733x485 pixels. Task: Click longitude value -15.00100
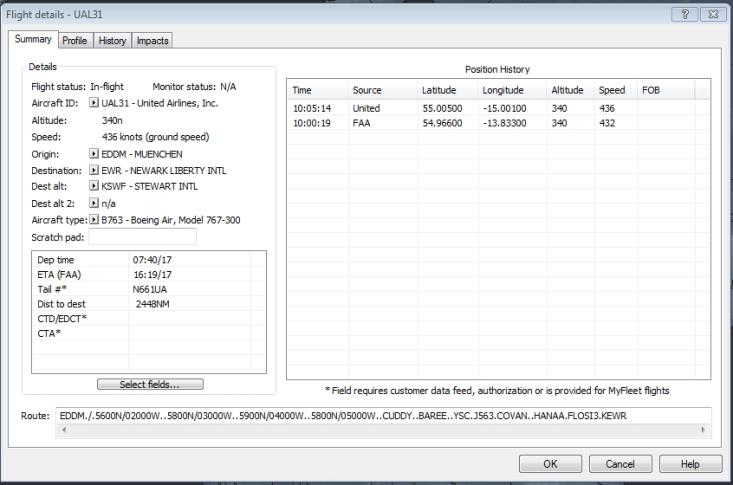click(x=504, y=108)
